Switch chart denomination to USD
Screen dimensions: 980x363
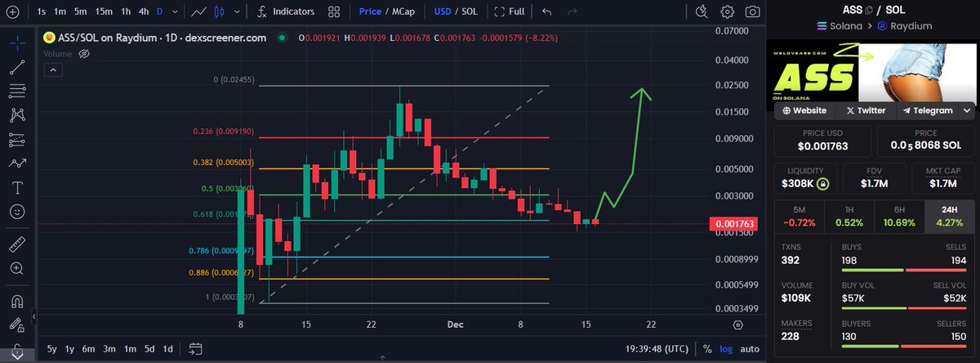tap(442, 12)
